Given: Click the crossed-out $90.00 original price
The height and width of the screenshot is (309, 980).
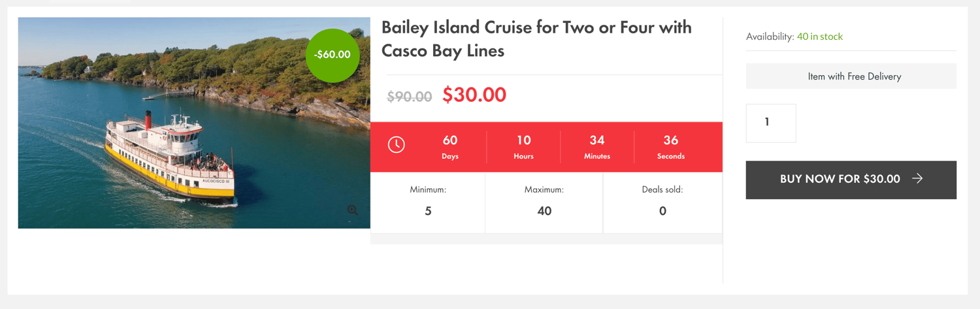Looking at the screenshot, I should point(409,97).
